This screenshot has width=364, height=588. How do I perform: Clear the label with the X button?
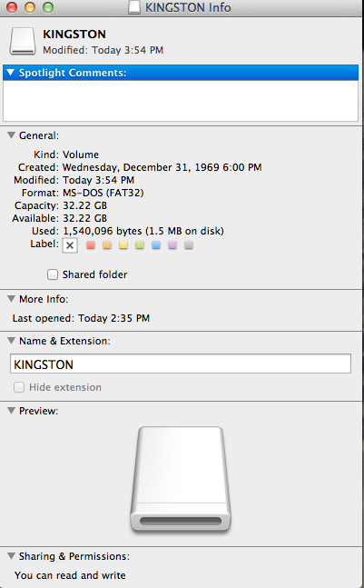(x=70, y=245)
